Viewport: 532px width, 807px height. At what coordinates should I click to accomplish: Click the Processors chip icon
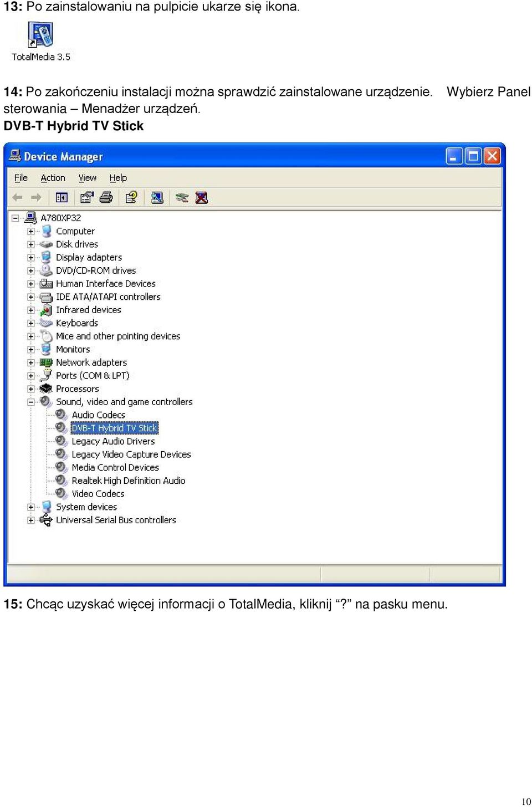(x=47, y=389)
